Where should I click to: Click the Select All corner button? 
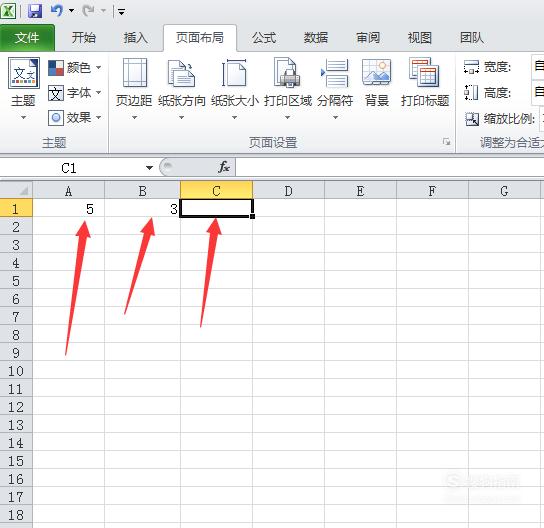point(16,190)
